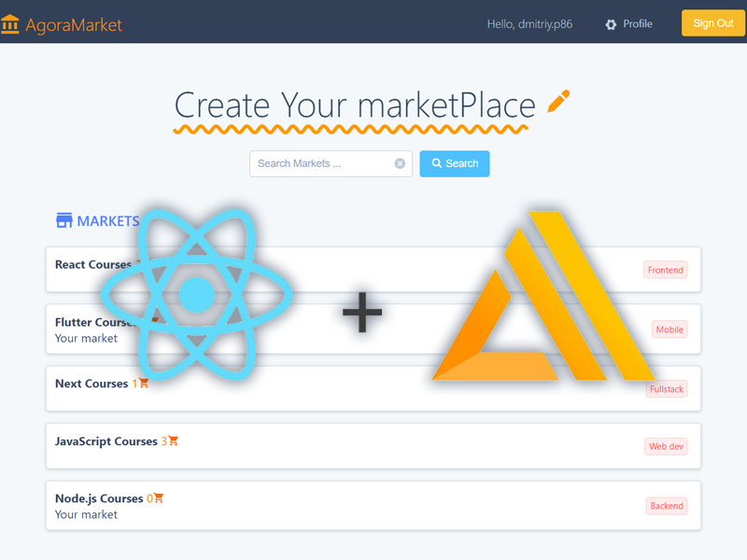Focus the Search Markets input field
The width and height of the screenshot is (747, 560).
coord(331,164)
